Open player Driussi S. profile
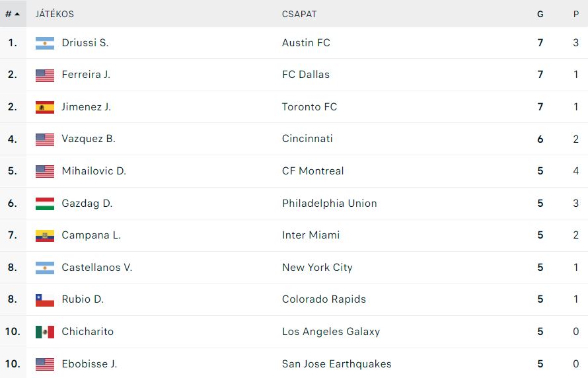588x378 pixels. [x=85, y=43]
